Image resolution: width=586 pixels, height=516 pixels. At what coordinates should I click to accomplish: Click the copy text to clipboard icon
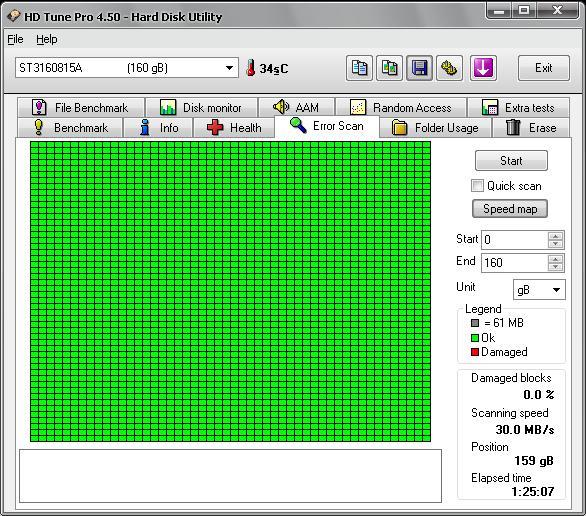359,68
